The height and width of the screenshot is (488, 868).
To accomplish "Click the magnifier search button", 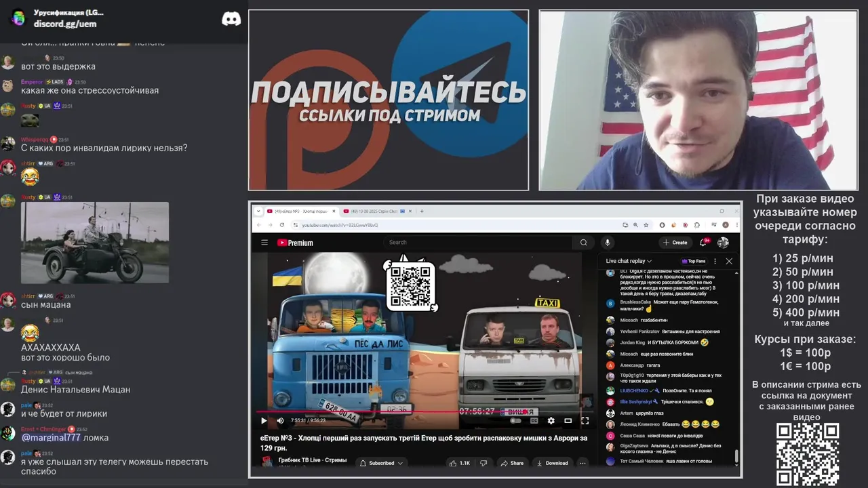I will click(x=583, y=242).
